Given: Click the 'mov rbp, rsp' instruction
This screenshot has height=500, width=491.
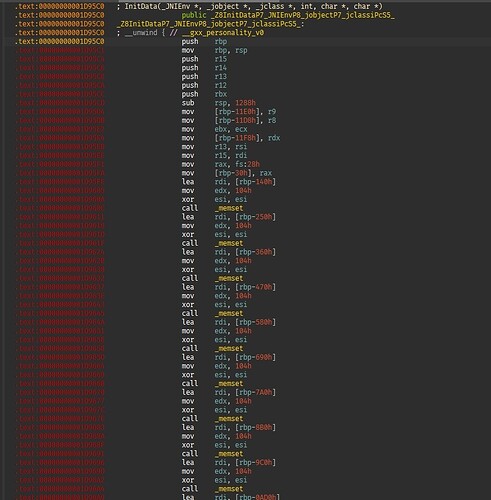Looking at the screenshot, I should tap(214, 50).
